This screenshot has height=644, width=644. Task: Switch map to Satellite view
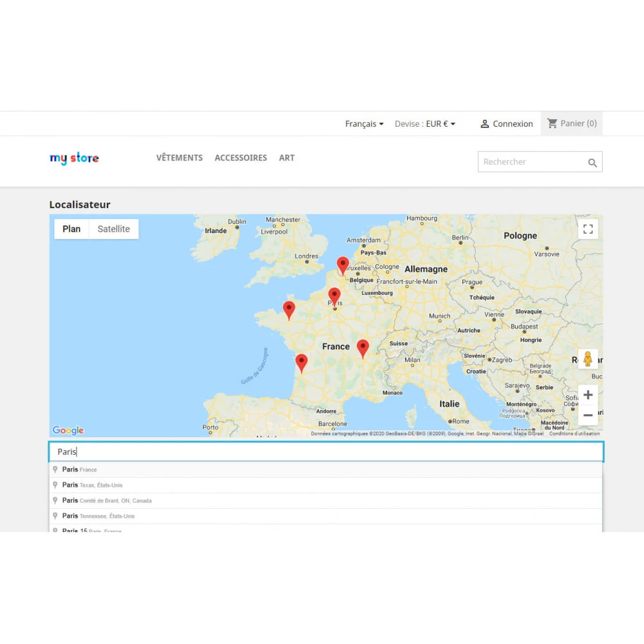coord(114,229)
